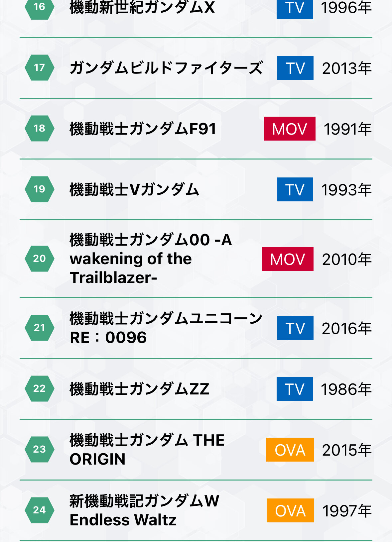Open ガンダムビルドファイターズ title
The width and height of the screenshot is (392, 542).
(166, 68)
